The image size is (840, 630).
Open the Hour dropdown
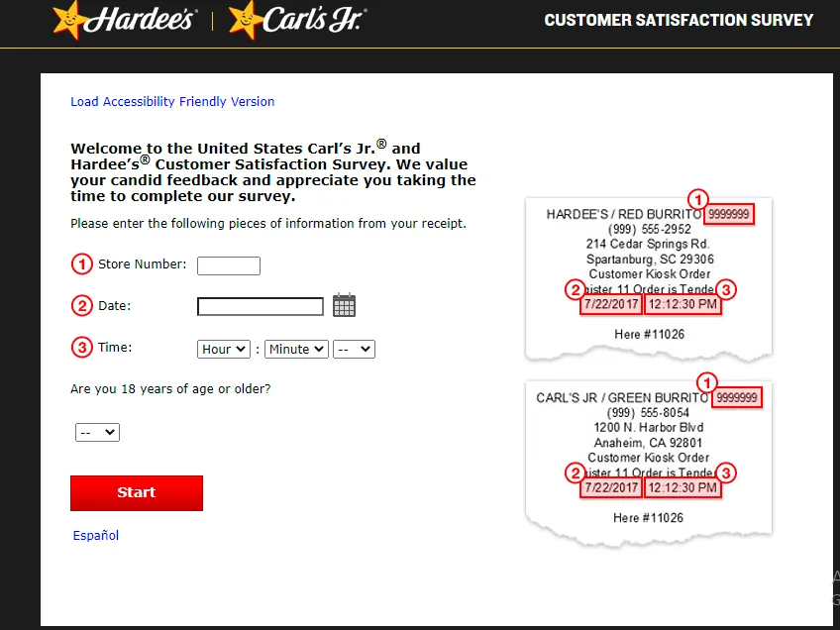pyautogui.click(x=224, y=349)
